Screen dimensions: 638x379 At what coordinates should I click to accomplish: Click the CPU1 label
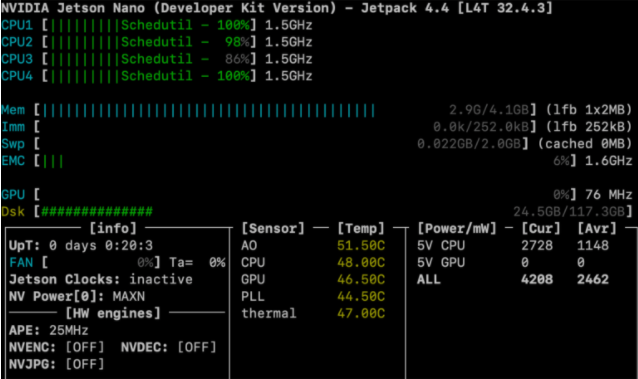click(x=17, y=25)
